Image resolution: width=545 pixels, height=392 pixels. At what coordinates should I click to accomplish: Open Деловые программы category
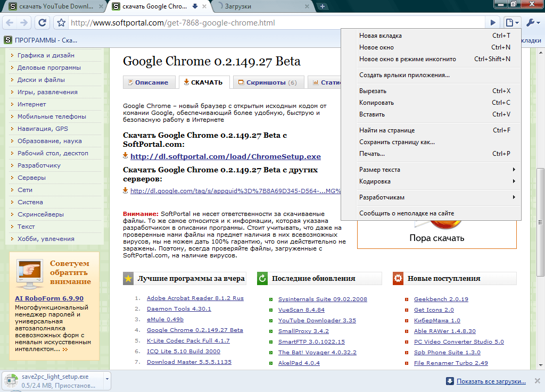click(x=49, y=68)
